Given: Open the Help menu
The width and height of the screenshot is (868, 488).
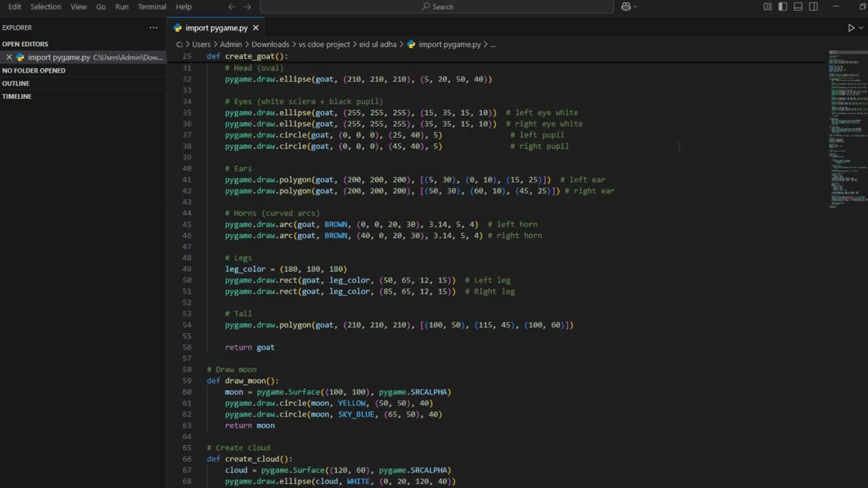Looking at the screenshot, I should tap(184, 7).
